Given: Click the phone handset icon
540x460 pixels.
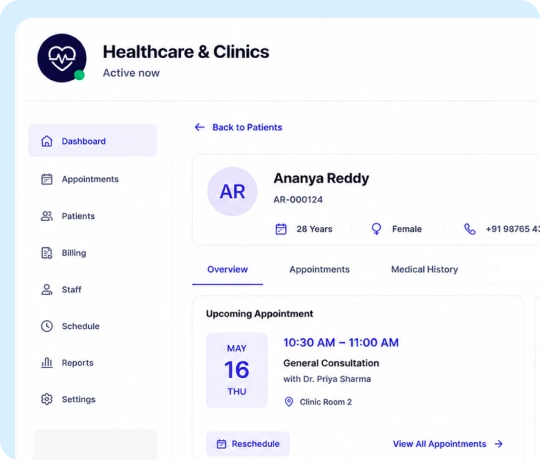Looking at the screenshot, I should pyautogui.click(x=470, y=229).
